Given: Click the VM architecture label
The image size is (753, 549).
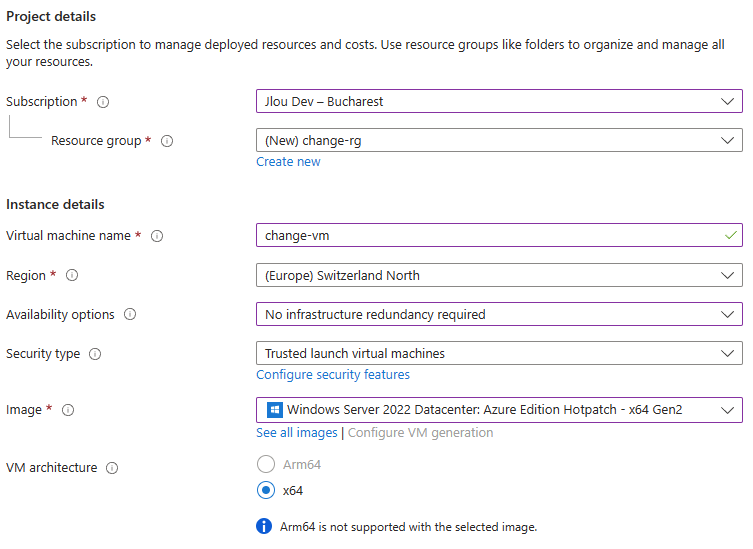Looking at the screenshot, I should (51, 467).
